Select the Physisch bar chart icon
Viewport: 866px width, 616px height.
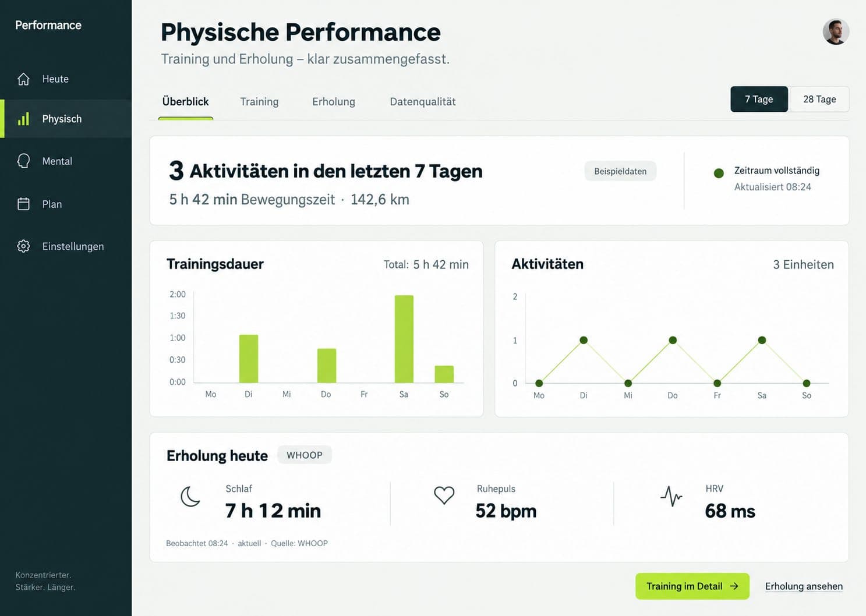[23, 119]
